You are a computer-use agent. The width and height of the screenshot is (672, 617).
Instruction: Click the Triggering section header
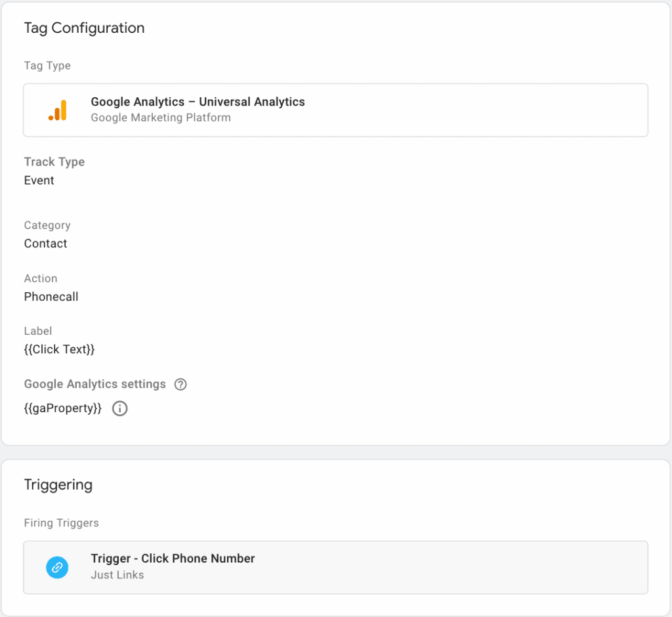click(x=58, y=484)
